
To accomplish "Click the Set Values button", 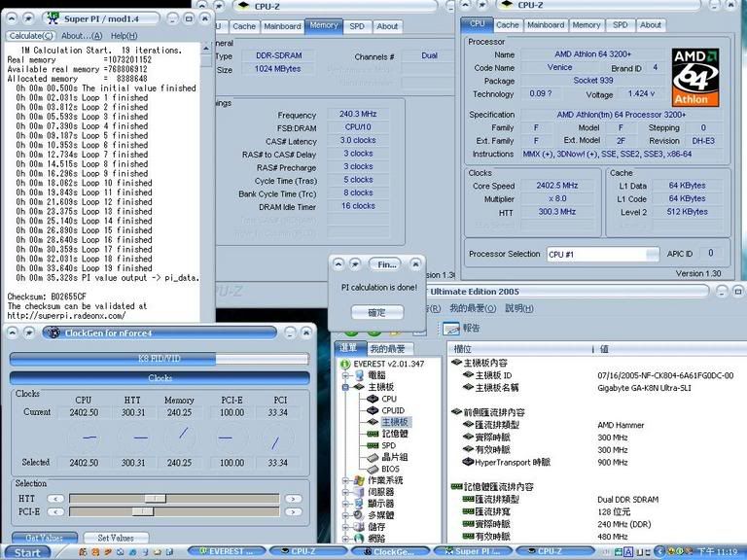I will pyautogui.click(x=115, y=537).
